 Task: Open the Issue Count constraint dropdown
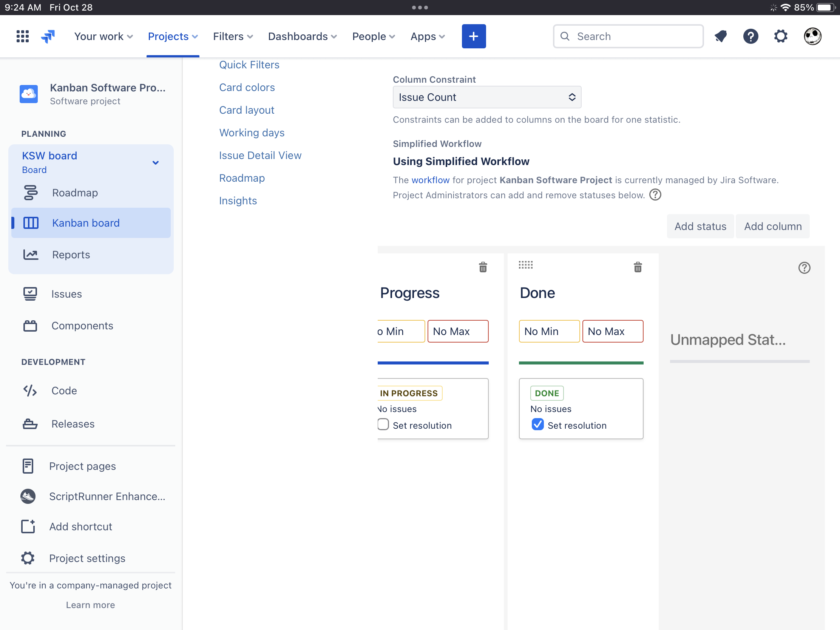click(487, 97)
